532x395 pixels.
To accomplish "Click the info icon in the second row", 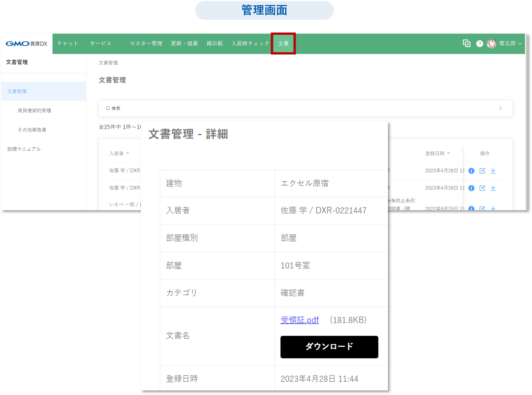I will click(471, 188).
